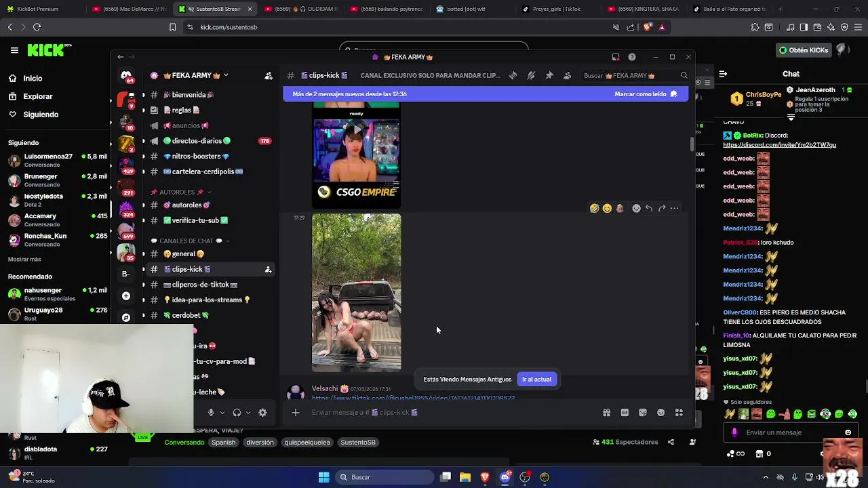Show member list icon in Discord header
This screenshot has width=868, height=488.
(x=567, y=75)
